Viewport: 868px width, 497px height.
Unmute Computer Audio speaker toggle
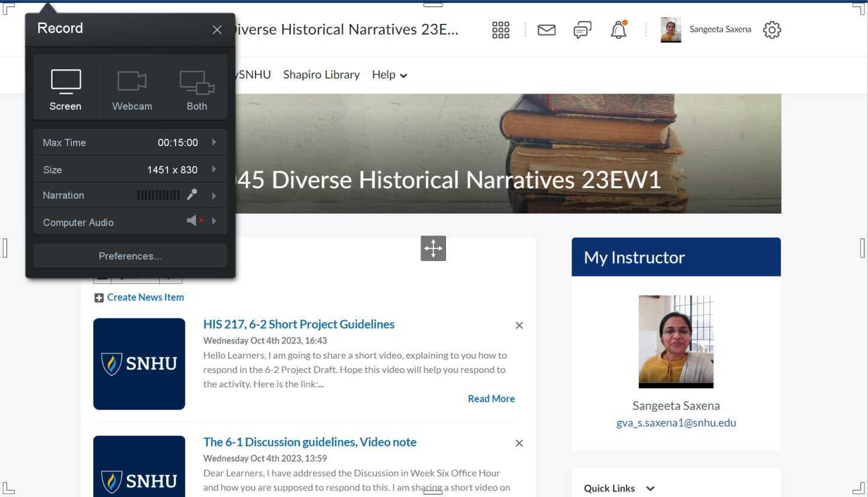click(x=193, y=220)
